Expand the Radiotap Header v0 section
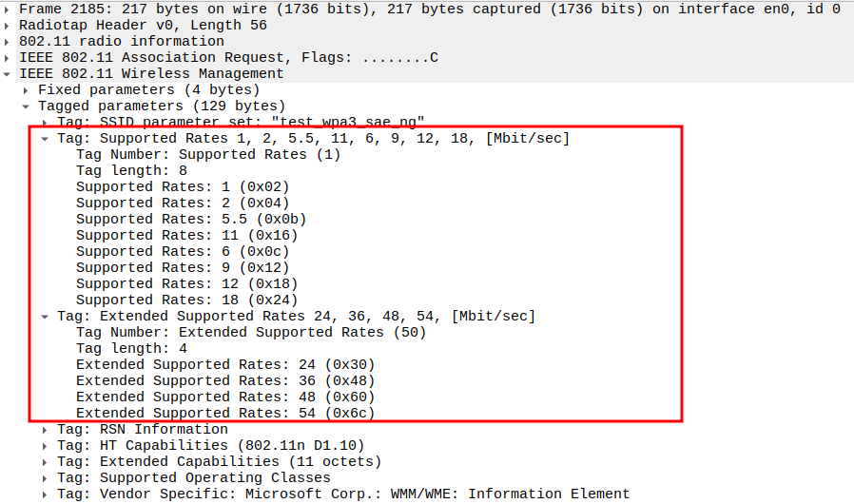 coord(9,26)
